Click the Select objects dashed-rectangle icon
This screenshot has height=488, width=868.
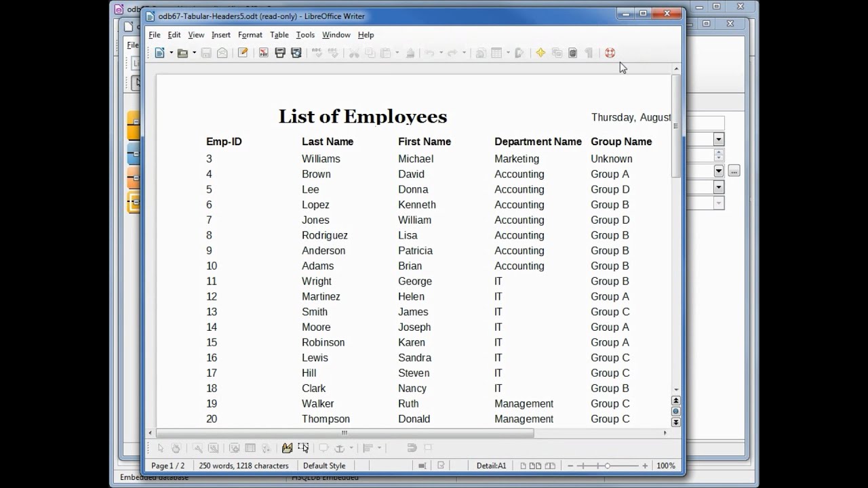[x=303, y=448]
